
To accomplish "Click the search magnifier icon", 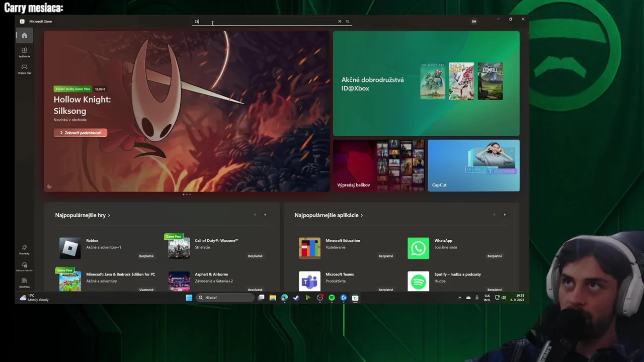I will point(347,21).
